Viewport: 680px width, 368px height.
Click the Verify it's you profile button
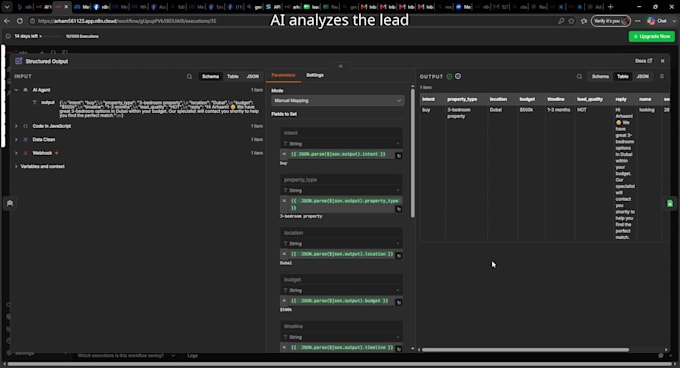[611, 21]
